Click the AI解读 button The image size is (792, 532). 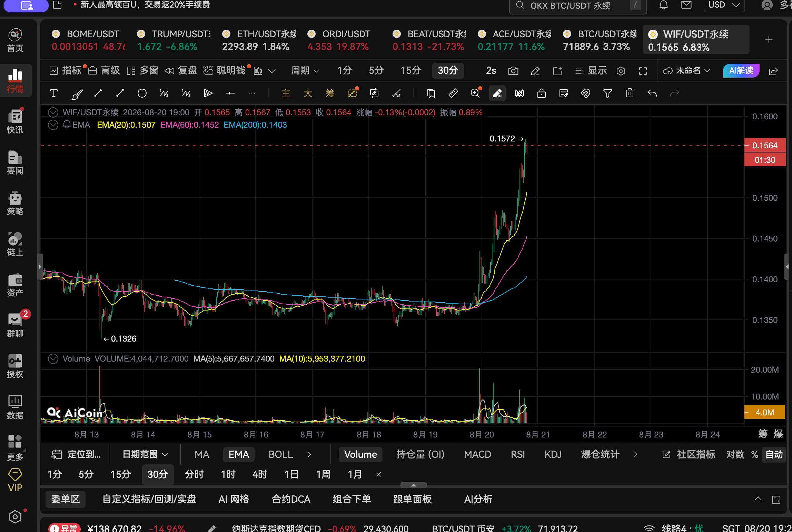tap(741, 71)
